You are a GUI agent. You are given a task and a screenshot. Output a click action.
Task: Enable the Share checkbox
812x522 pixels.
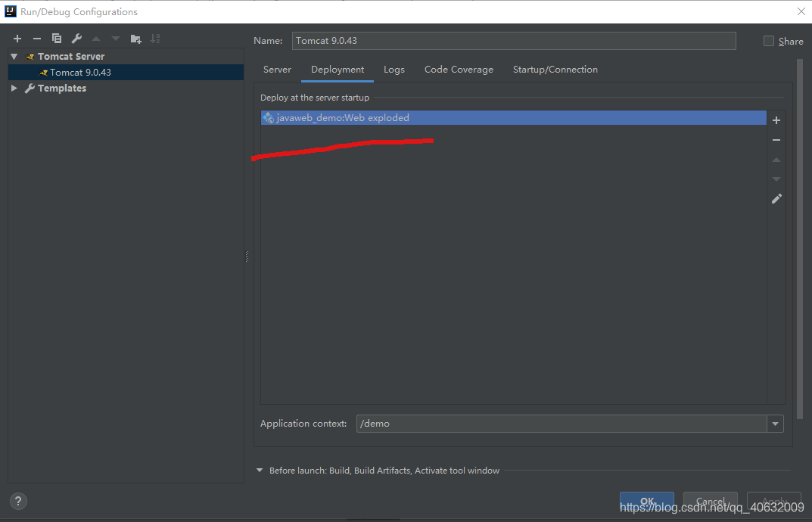(x=769, y=41)
